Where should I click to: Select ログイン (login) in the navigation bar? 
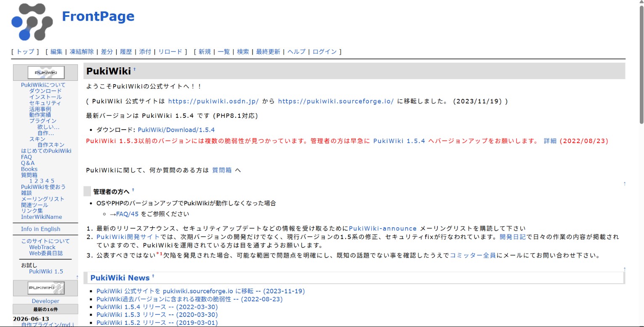(x=325, y=52)
